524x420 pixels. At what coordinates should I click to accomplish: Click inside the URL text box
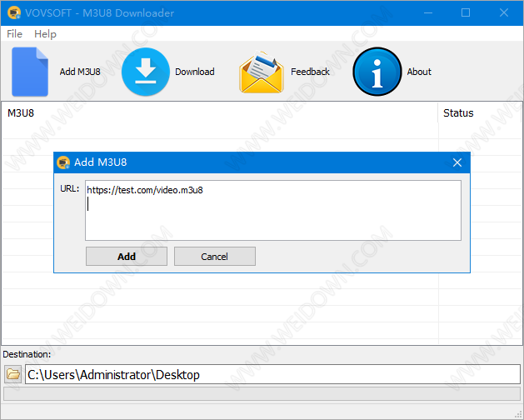(273, 210)
